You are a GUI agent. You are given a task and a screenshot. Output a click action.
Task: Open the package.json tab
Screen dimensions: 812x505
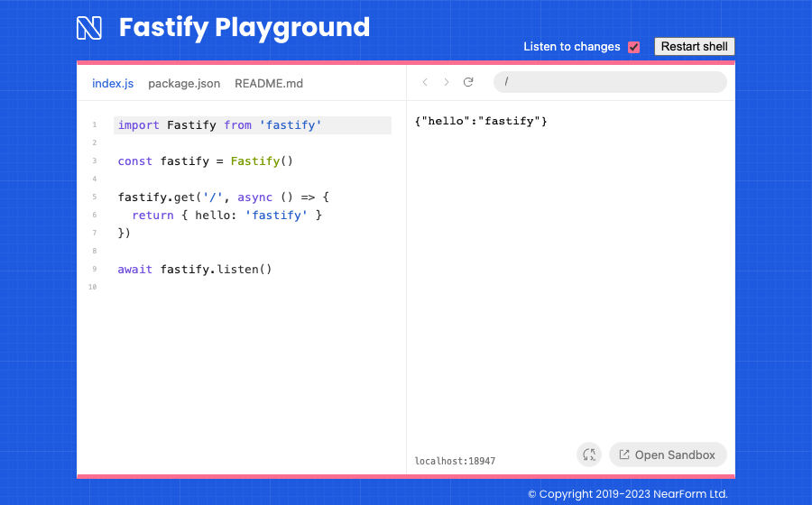click(x=184, y=83)
